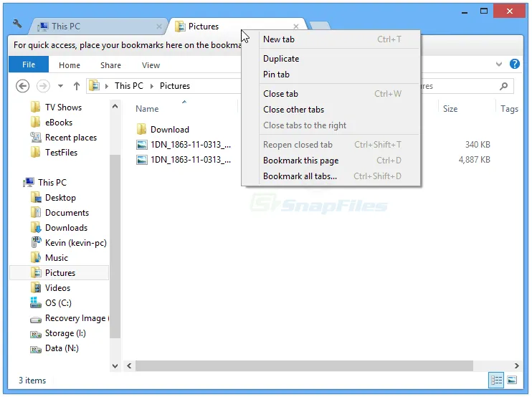The height and width of the screenshot is (397, 532).
Task: Expand This PC breadcrumb chevron
Action: coord(152,86)
